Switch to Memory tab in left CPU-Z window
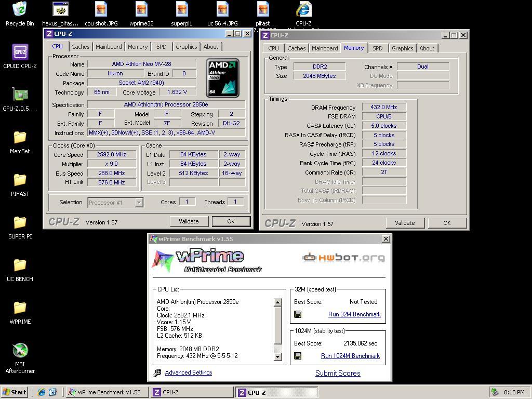Screen dimensions: 532x399 (x=138, y=47)
